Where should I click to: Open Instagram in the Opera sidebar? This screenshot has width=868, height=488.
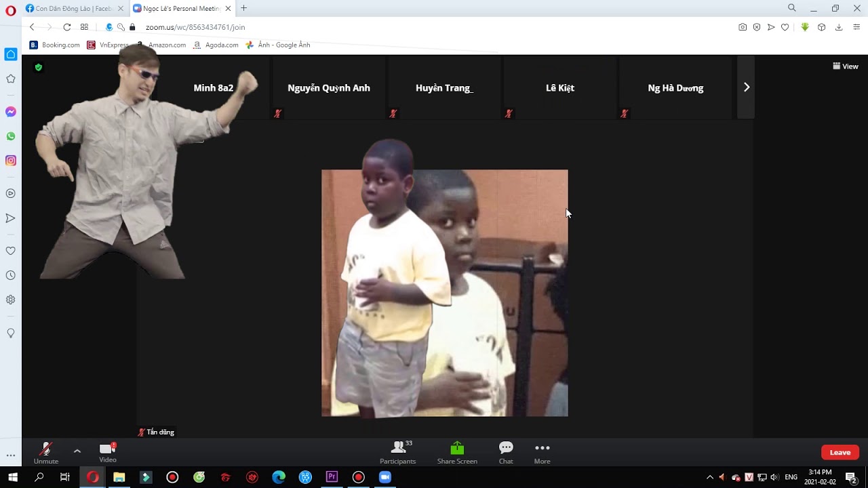[x=11, y=161]
